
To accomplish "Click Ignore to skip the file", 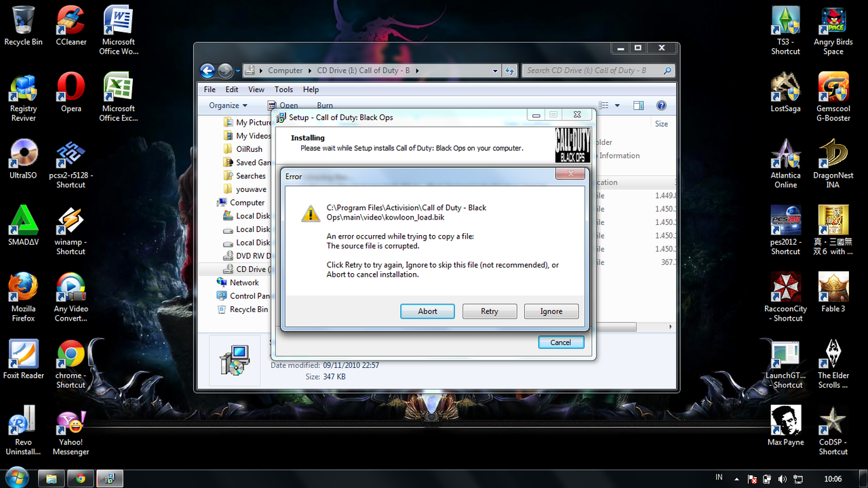I will (551, 311).
